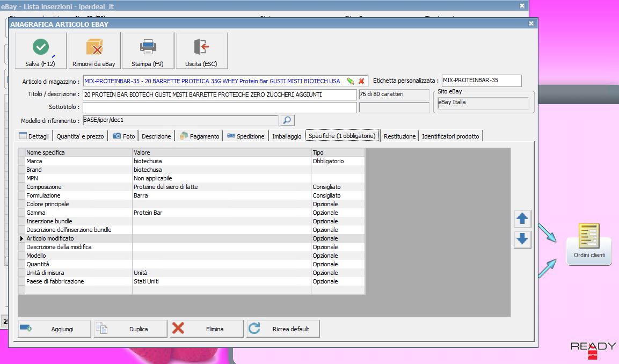Switch to Spedizione tab
The height and width of the screenshot is (364, 619).
pyautogui.click(x=245, y=136)
